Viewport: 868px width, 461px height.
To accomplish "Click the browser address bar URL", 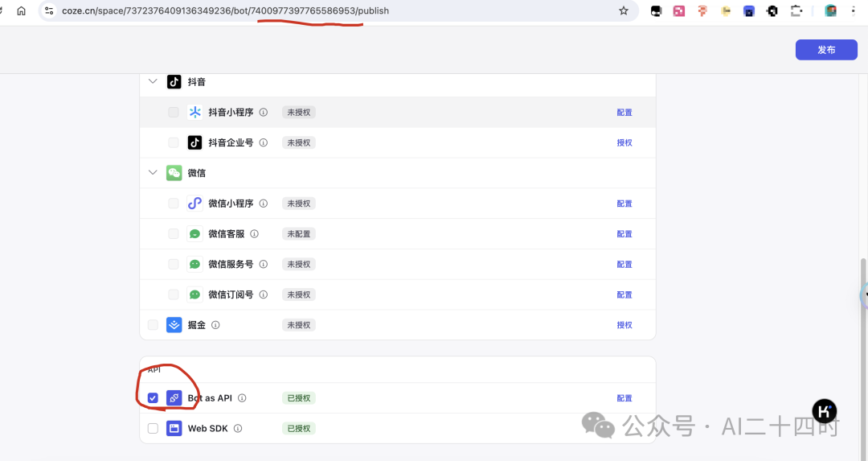I will pos(225,10).
